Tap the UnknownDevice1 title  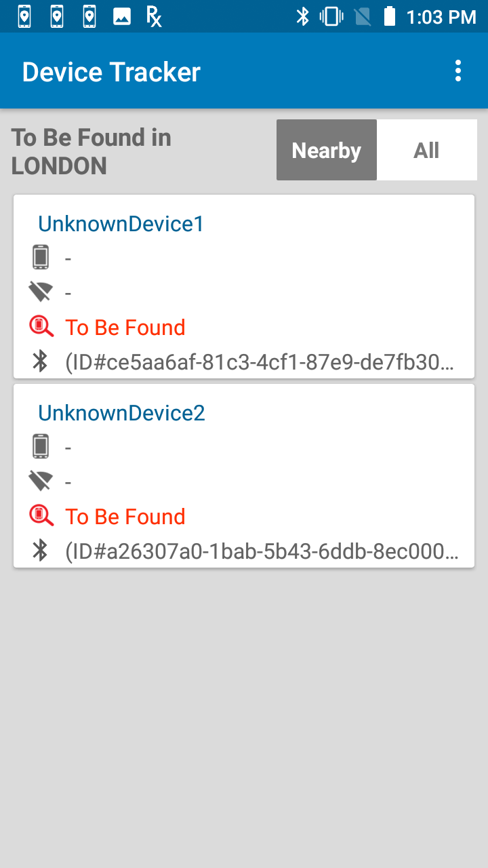coord(121,224)
